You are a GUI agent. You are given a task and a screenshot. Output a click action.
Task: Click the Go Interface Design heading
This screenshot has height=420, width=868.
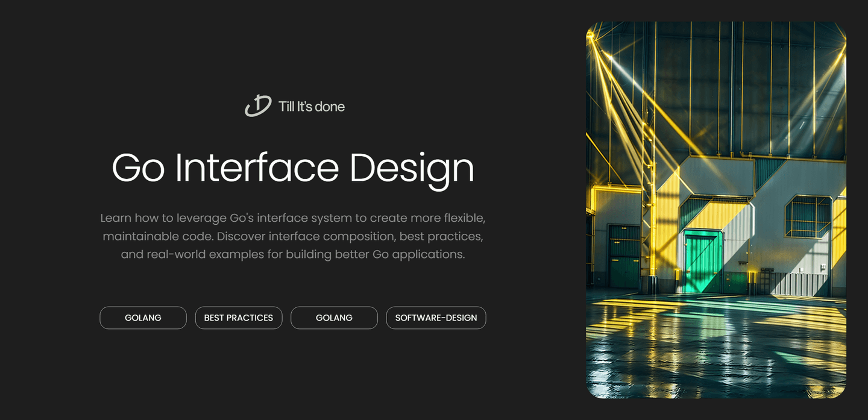coord(293,168)
